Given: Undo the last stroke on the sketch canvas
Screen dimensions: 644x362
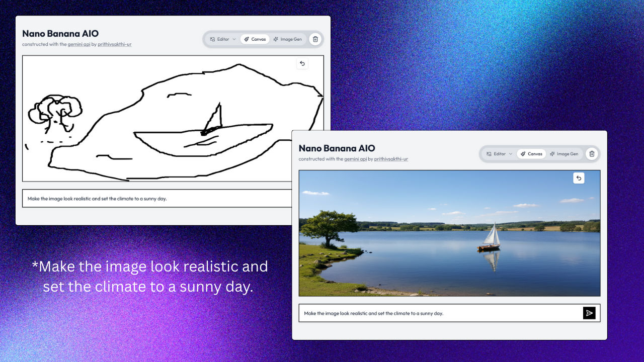Looking at the screenshot, I should (302, 63).
